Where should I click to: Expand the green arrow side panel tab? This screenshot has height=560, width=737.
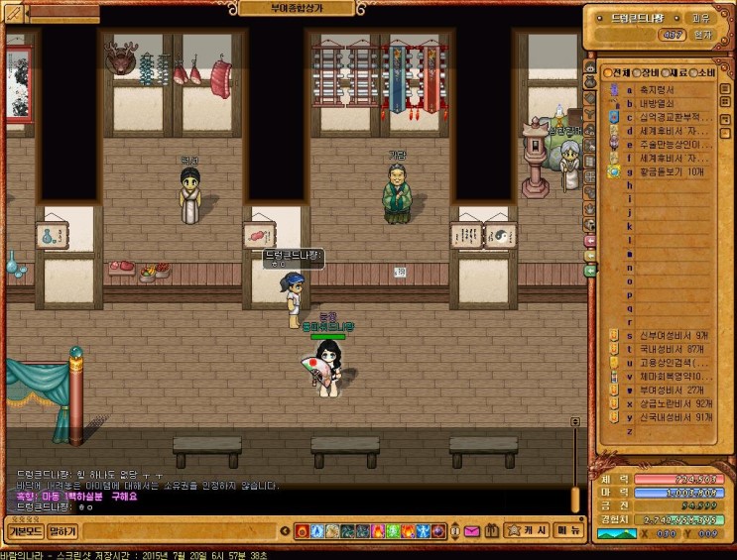pyautogui.click(x=589, y=270)
